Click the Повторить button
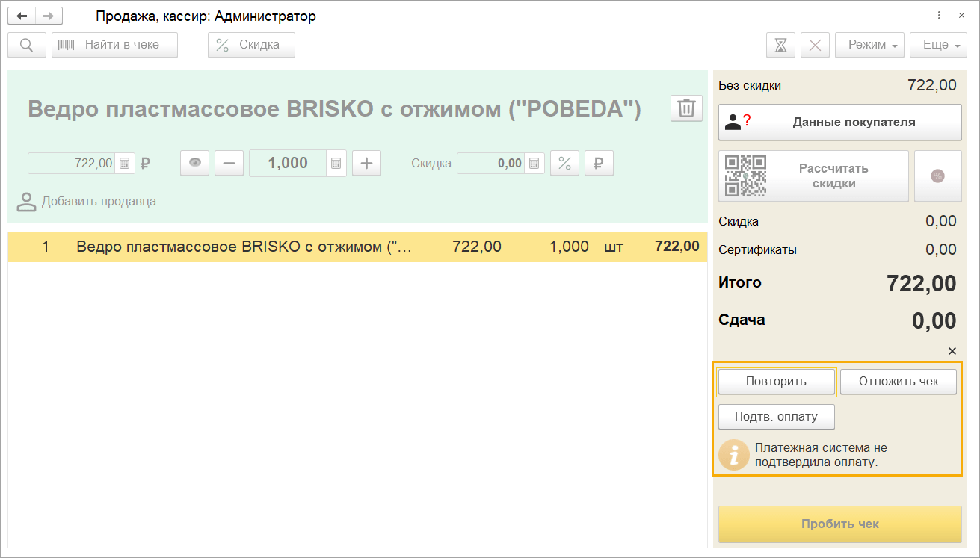The image size is (980, 558). (776, 382)
